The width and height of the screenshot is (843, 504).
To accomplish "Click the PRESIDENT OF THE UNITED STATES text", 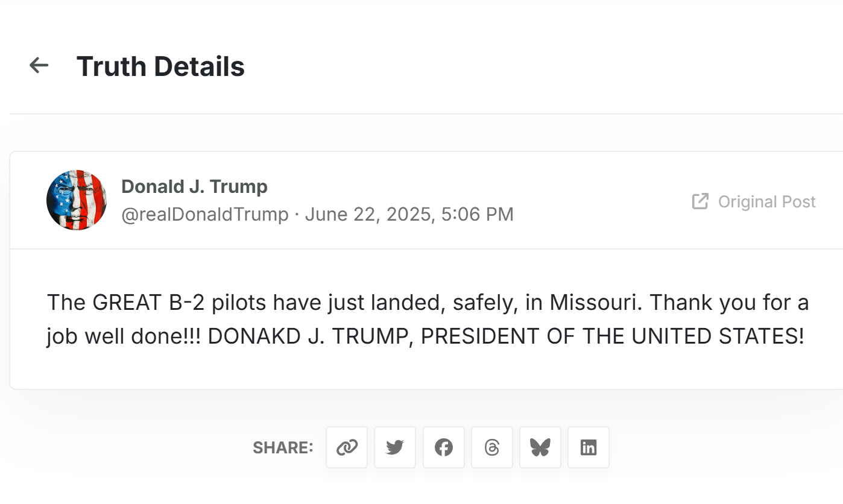I will click(x=612, y=336).
